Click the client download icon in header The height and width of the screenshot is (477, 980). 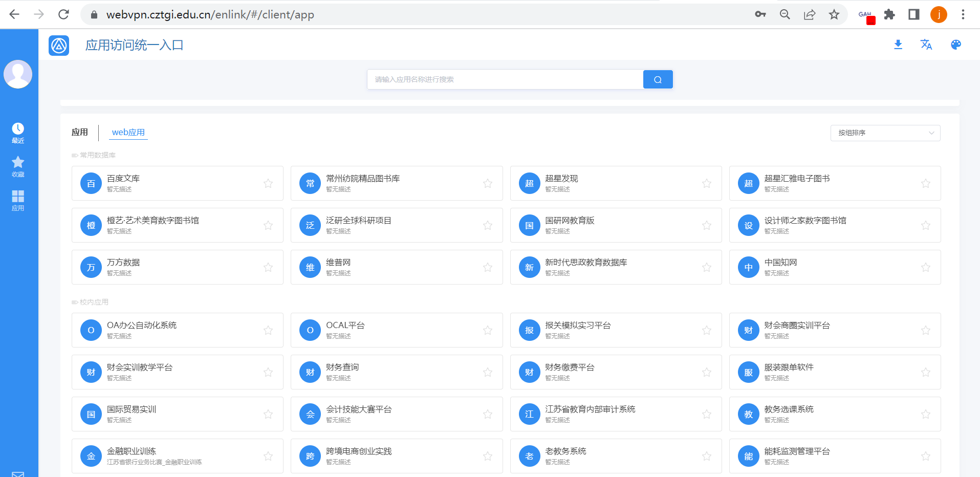tap(898, 45)
